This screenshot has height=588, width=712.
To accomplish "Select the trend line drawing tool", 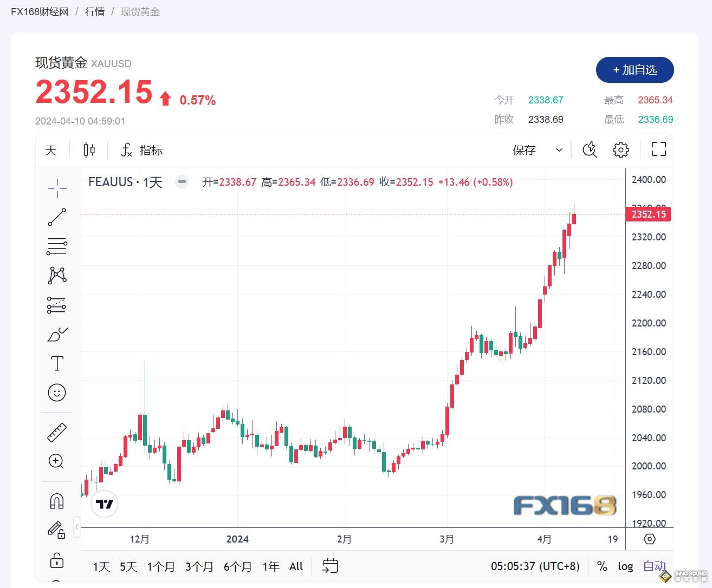I will 57,217.
